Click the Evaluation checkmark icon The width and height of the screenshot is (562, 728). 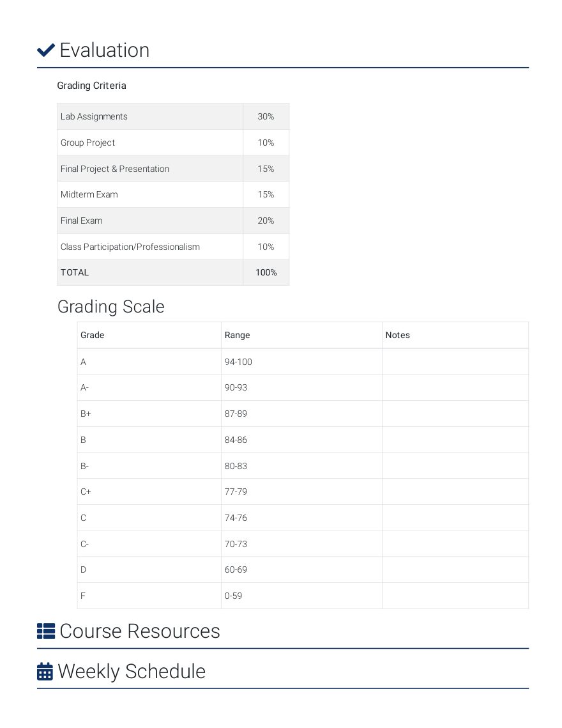click(46, 50)
